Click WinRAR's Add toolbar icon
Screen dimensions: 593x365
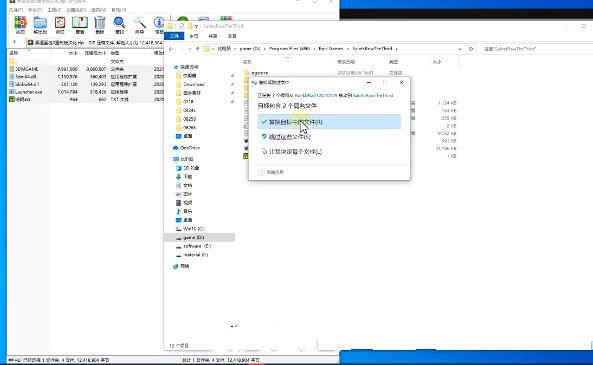point(20,23)
